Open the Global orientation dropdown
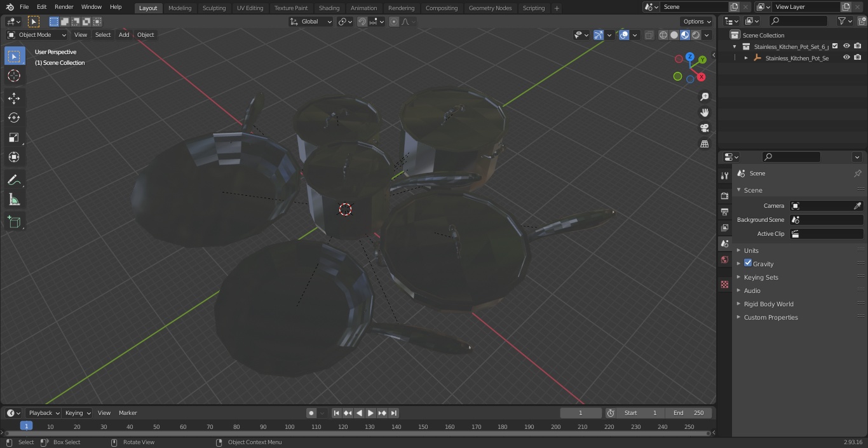Screen dimensions: 868x448 pyautogui.click(x=311, y=22)
